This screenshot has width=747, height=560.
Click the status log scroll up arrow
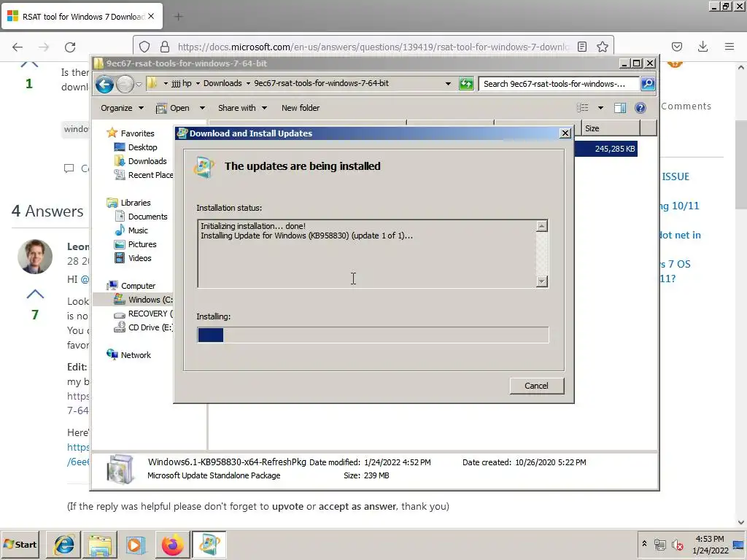tap(542, 226)
